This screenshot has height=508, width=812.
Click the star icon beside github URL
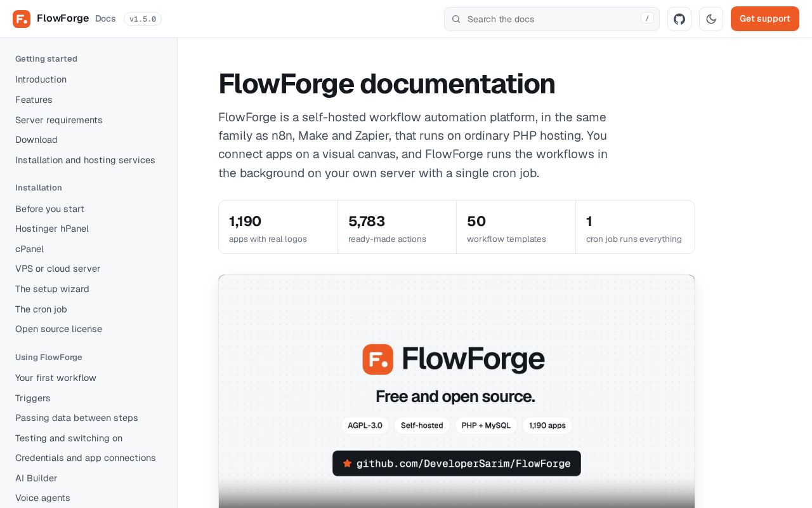[x=347, y=464]
